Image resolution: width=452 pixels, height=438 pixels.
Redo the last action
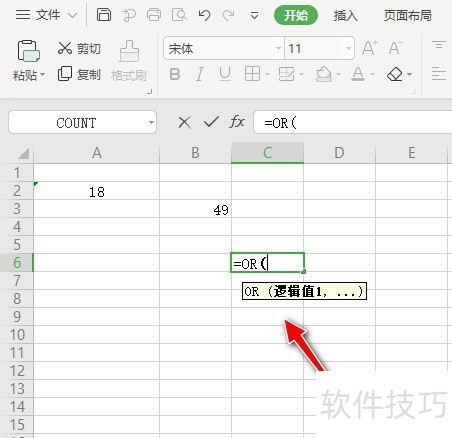[228, 15]
